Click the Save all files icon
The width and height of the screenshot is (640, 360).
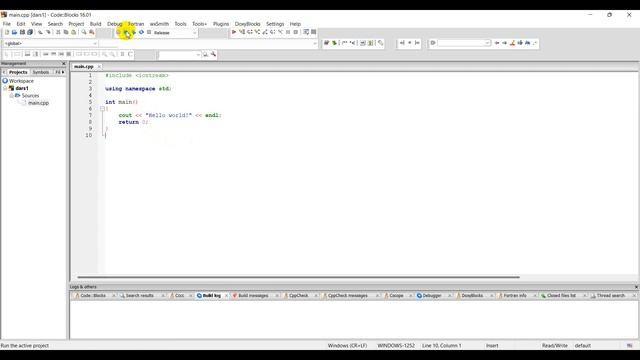tap(30, 32)
